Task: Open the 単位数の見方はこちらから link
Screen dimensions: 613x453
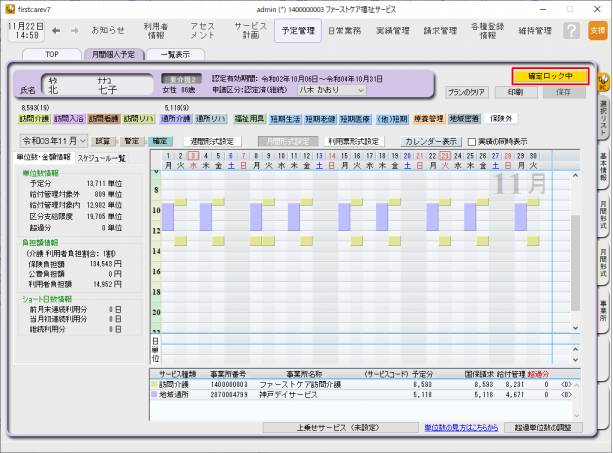Action: [x=460, y=427]
